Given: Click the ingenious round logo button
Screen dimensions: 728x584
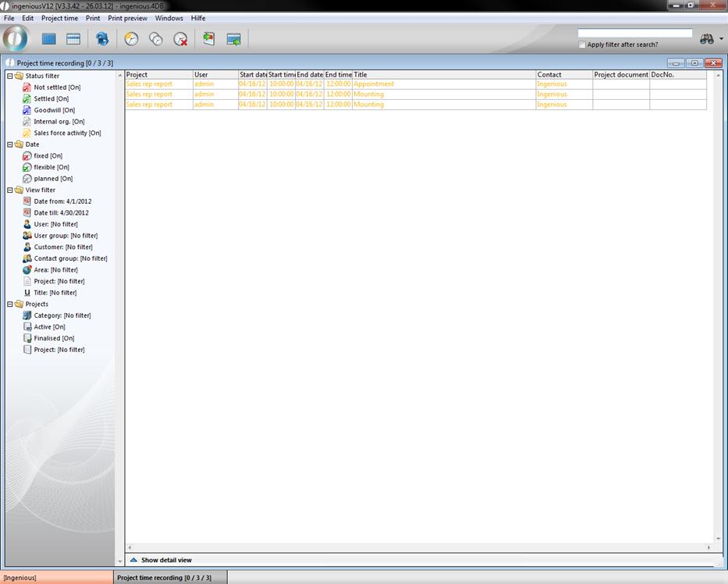Looking at the screenshot, I should [16, 38].
